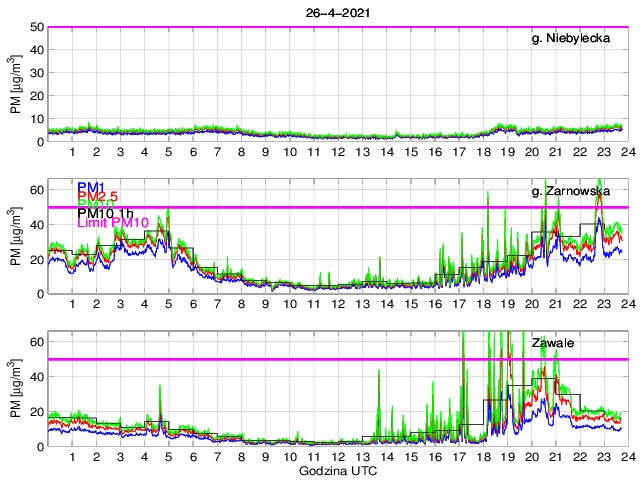Click hour 5 tick under the Zarnowska chart
The height and width of the screenshot is (480, 640).
pyautogui.click(x=168, y=305)
